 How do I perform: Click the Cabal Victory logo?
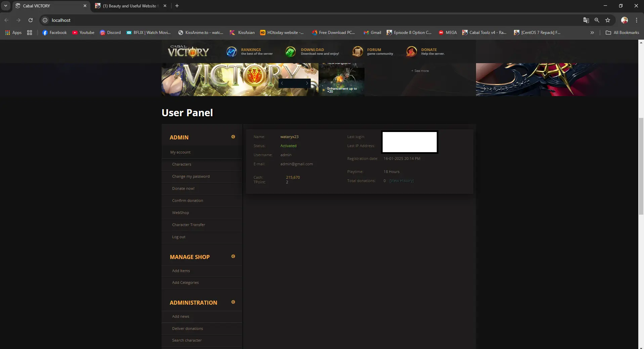pos(188,51)
